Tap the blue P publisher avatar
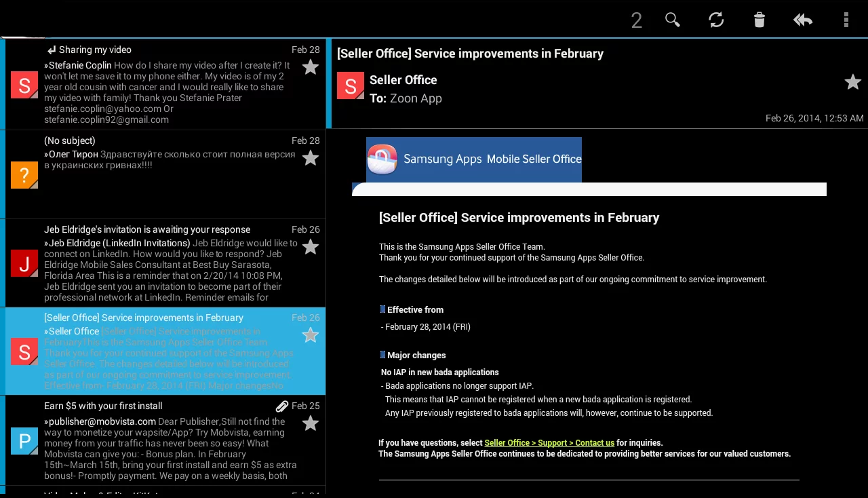 (x=24, y=441)
